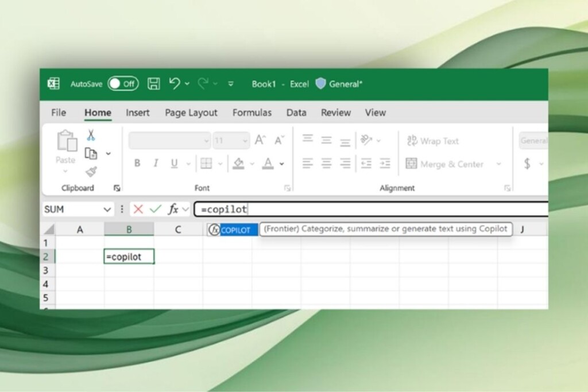Screen dimensions: 588x392
Task: Cancel the formula entry with X
Action: point(138,209)
